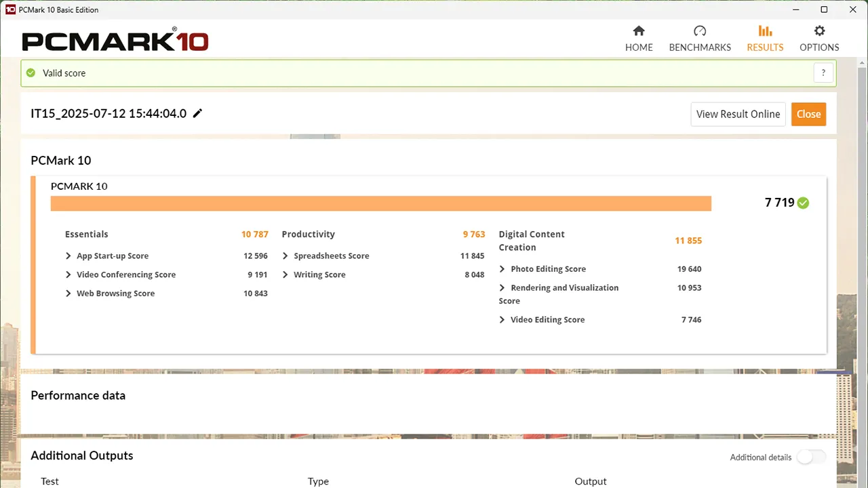Viewport: 868px width, 488px height.
Task: Click the Essentials score 10 787
Action: pos(255,235)
